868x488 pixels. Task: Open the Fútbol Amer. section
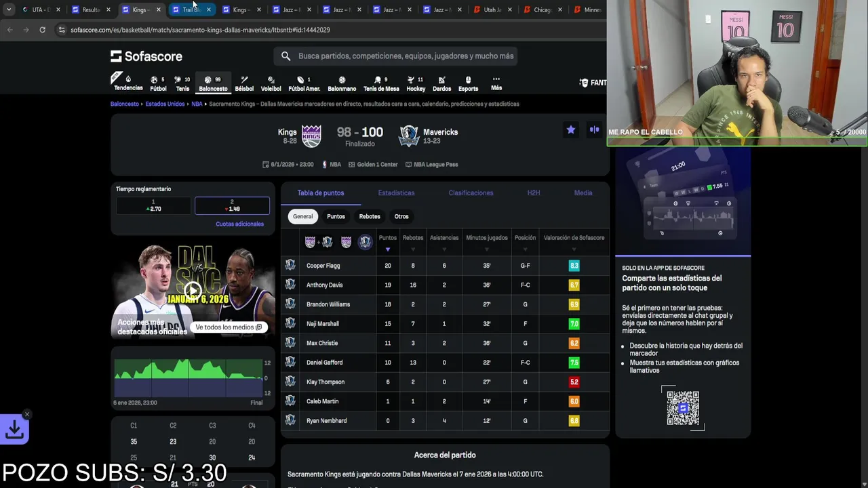[x=304, y=83]
